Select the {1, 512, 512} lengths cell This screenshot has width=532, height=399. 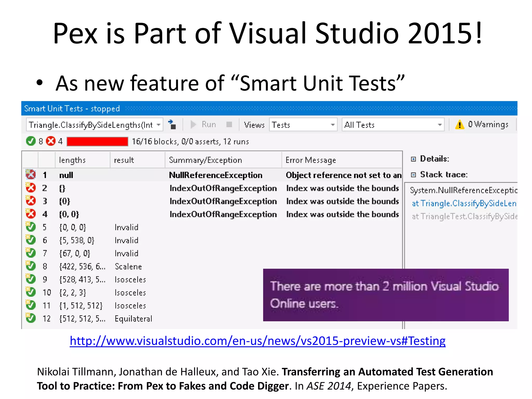tap(81, 305)
